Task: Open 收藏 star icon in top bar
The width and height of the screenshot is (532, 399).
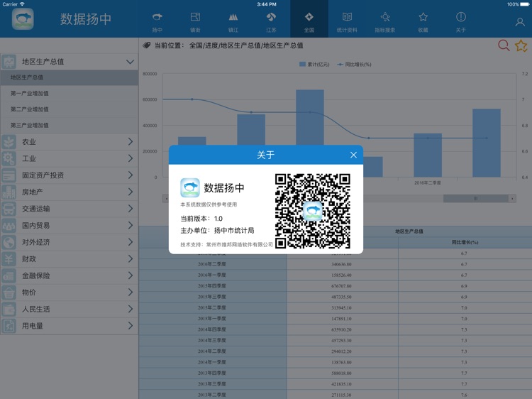Action: (423, 17)
